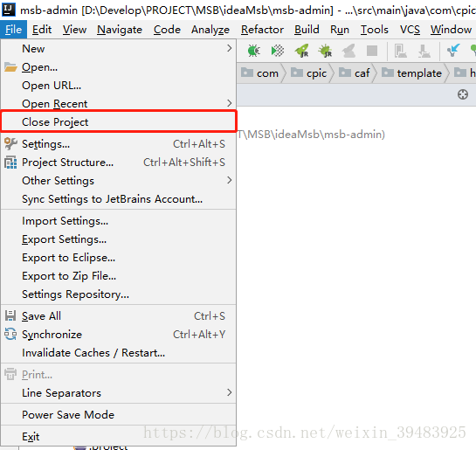Click the grayed-out rocket toolbar icon

[348, 51]
